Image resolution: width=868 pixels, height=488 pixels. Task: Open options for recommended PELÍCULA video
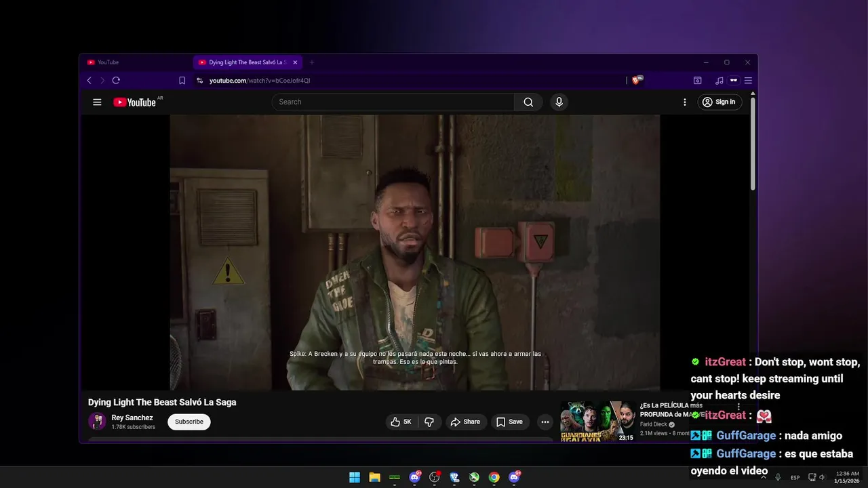(x=739, y=407)
